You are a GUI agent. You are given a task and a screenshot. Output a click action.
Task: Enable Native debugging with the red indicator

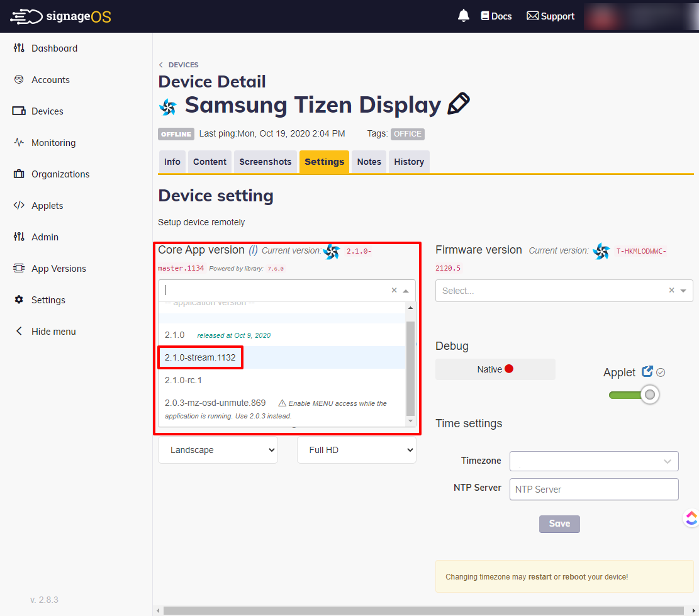pos(495,369)
